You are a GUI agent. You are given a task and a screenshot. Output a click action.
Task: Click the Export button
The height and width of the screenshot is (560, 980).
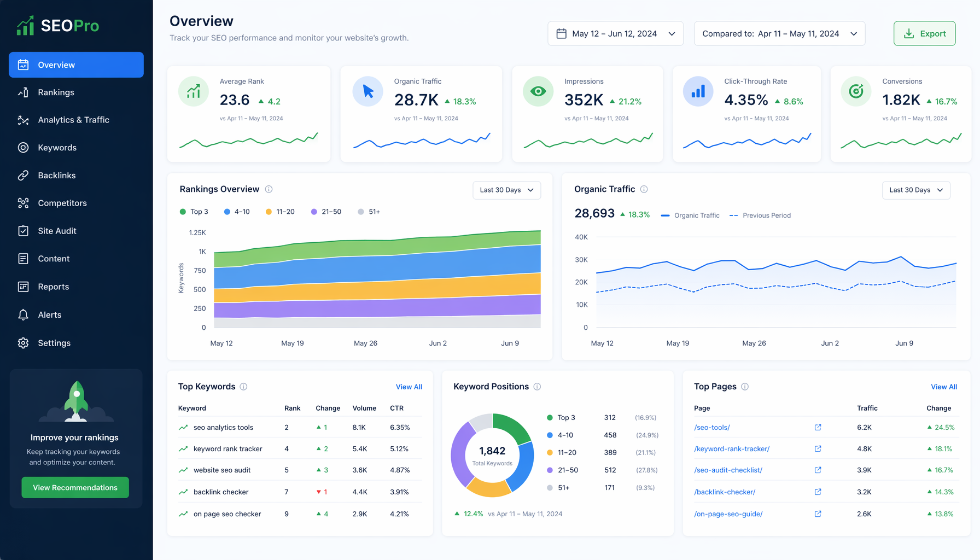pyautogui.click(x=924, y=33)
